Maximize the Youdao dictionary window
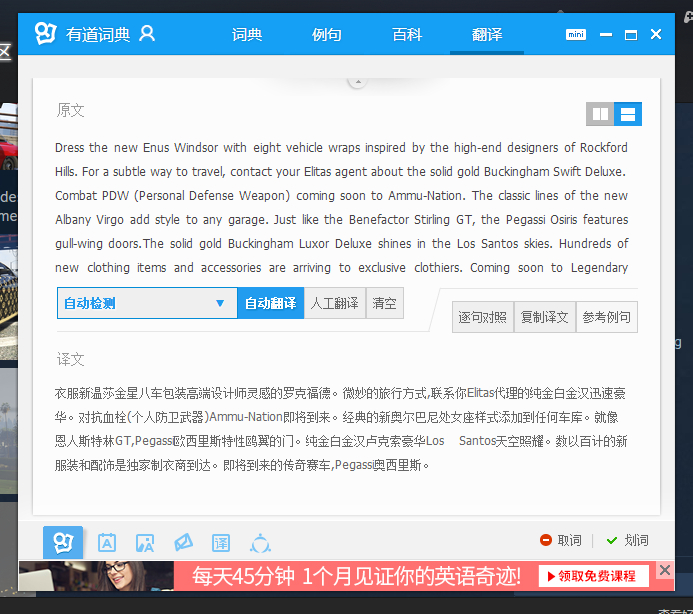Screen dimensions: 693x614 pyautogui.click(x=631, y=34)
